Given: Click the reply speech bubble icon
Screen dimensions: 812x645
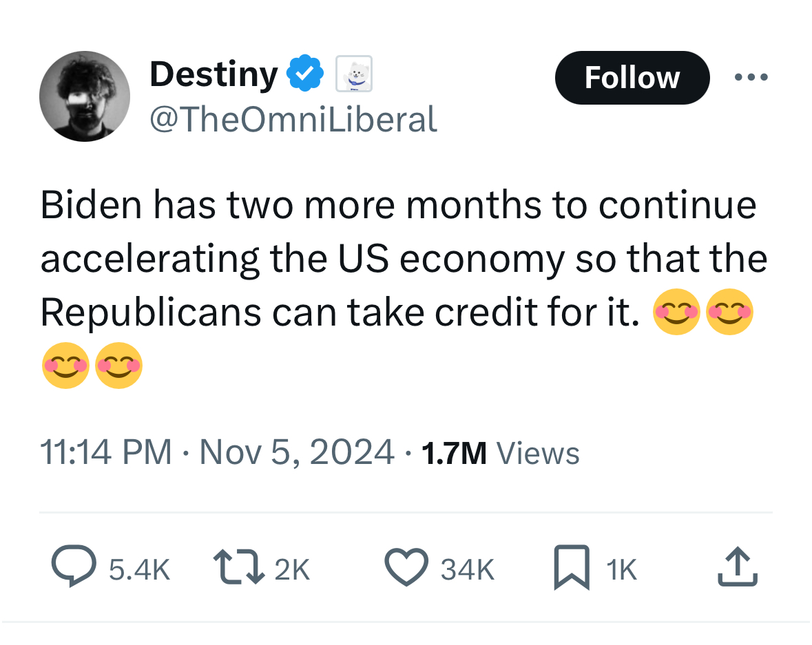Looking at the screenshot, I should (74, 568).
